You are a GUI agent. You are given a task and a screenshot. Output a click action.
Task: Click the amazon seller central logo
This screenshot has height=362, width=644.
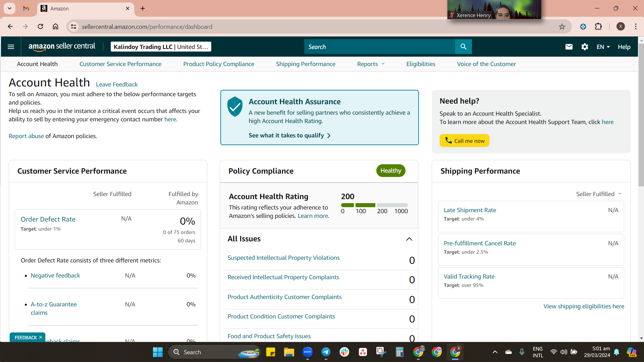point(62,47)
